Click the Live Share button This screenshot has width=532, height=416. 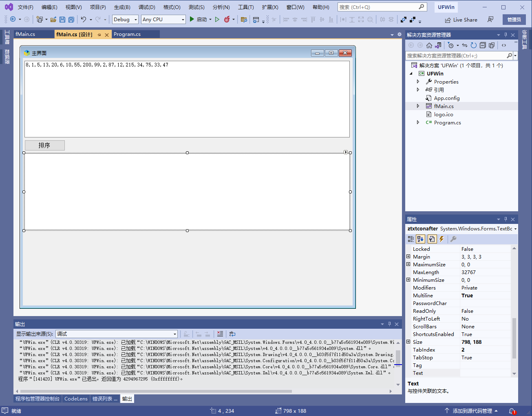(461, 20)
